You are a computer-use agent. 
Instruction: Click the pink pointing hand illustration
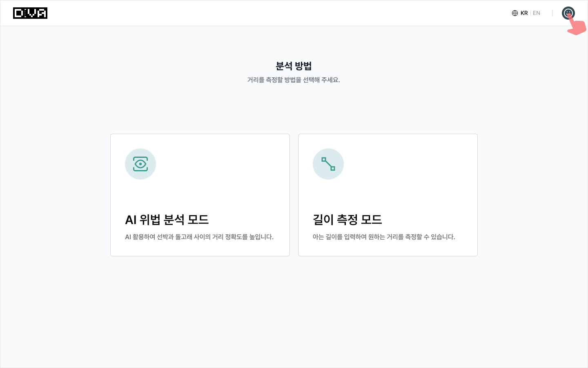coord(578,27)
